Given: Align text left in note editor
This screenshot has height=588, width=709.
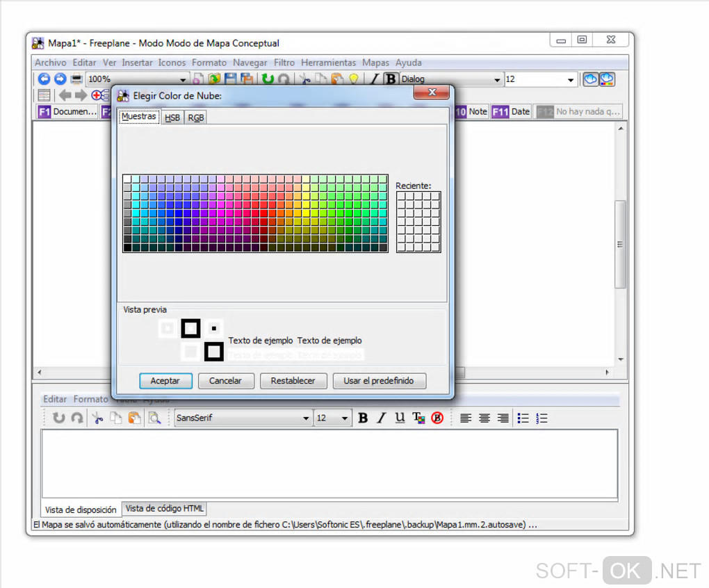Looking at the screenshot, I should 466,418.
